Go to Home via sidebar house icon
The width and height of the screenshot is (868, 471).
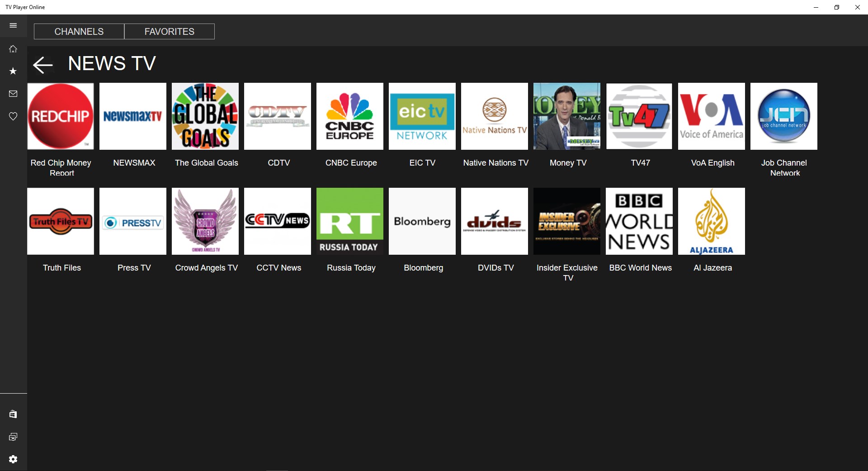click(x=13, y=48)
